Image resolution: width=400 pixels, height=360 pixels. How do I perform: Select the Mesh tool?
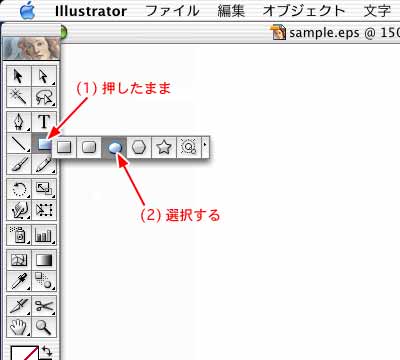click(19, 260)
